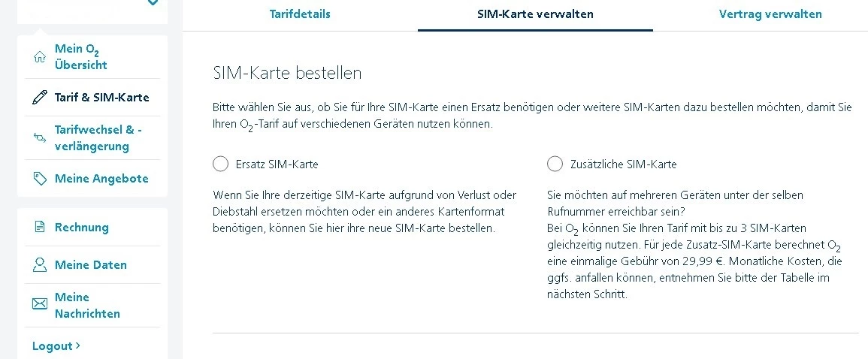
Task: Click the arrows icon for Tarifwechsel
Action: click(x=40, y=137)
